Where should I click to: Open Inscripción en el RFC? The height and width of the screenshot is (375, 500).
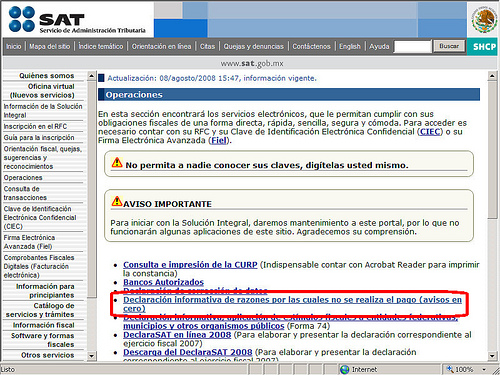35,126
